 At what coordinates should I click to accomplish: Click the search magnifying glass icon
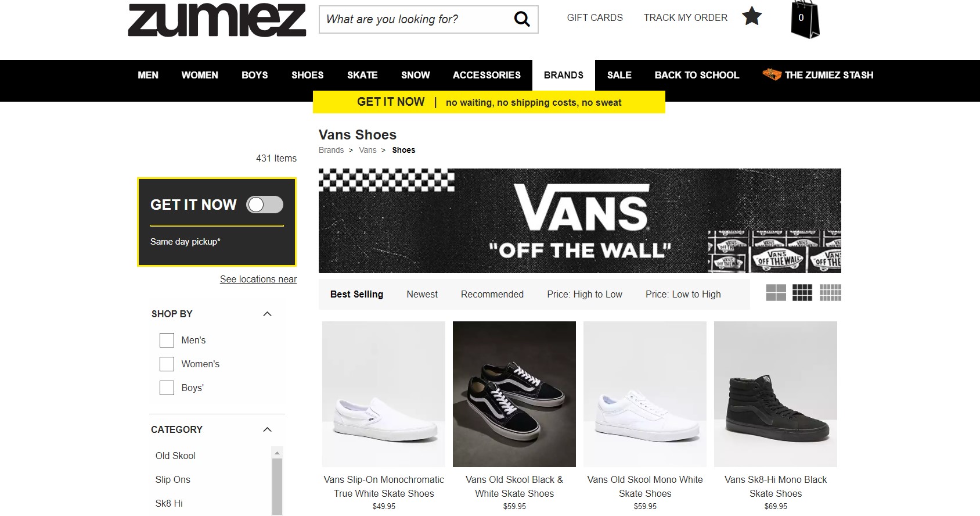pos(521,19)
